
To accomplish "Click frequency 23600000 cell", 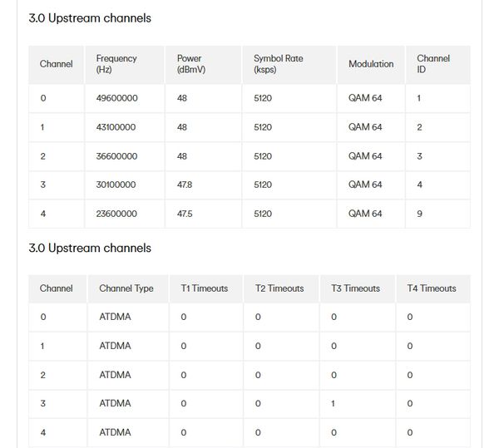I will (125, 214).
